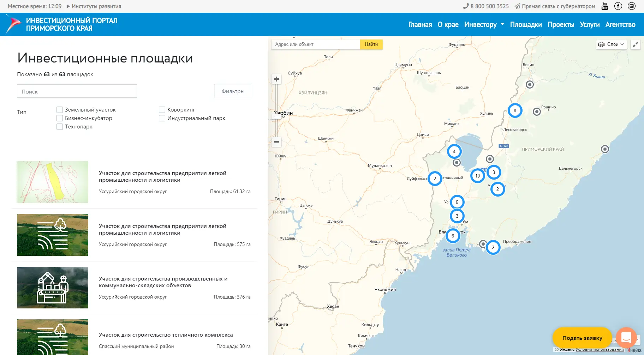Click cluster marker 3 beside marker 10
Image resolution: width=644 pixels, height=355 pixels.
[x=494, y=172]
